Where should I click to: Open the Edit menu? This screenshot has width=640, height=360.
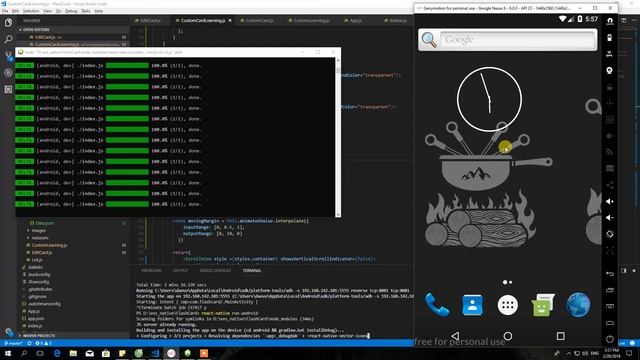(15, 11)
